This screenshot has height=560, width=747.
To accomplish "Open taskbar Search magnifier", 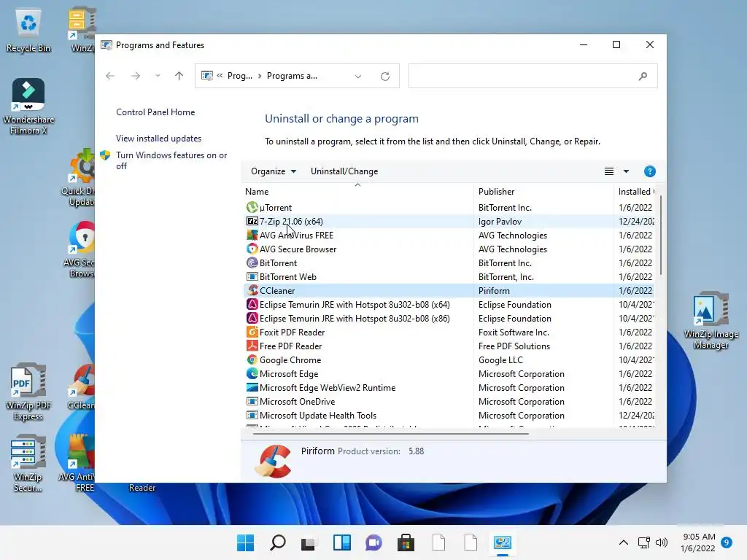I will [278, 542].
